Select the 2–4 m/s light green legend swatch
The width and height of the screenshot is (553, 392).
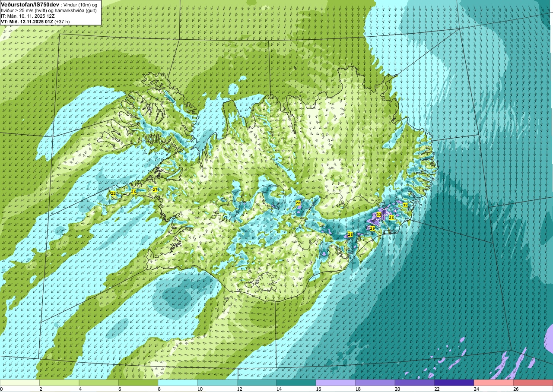tap(59, 383)
